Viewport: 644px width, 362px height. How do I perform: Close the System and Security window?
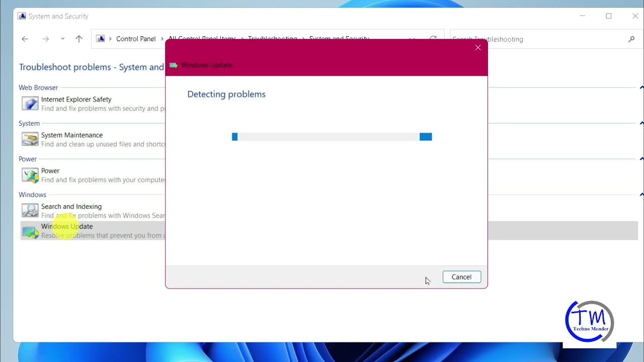click(635, 16)
